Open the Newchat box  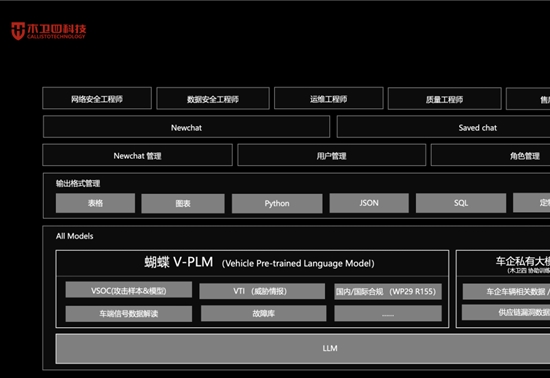coord(186,127)
